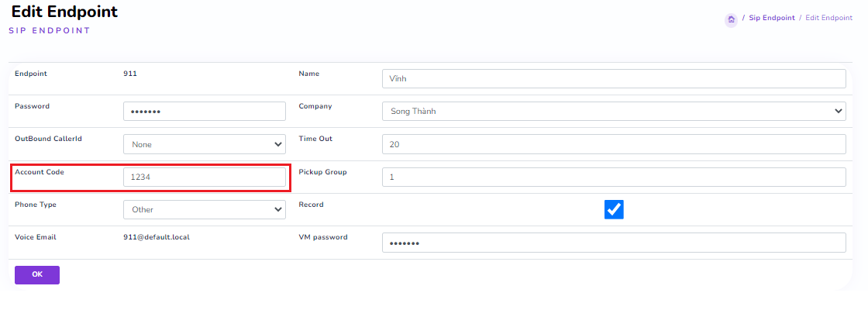Click the Edit Endpoint breadcrumb item
Image resolution: width=868 pixels, height=310 pixels.
828,18
